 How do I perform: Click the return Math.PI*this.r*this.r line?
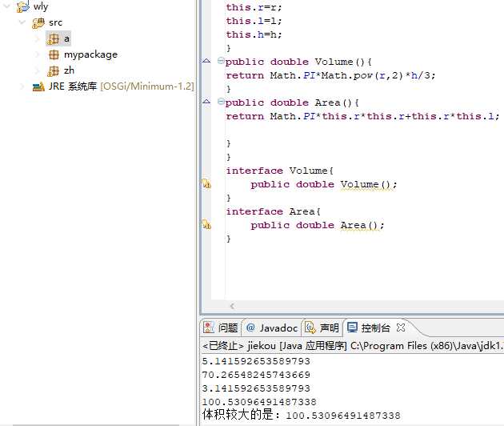[x=363, y=116]
